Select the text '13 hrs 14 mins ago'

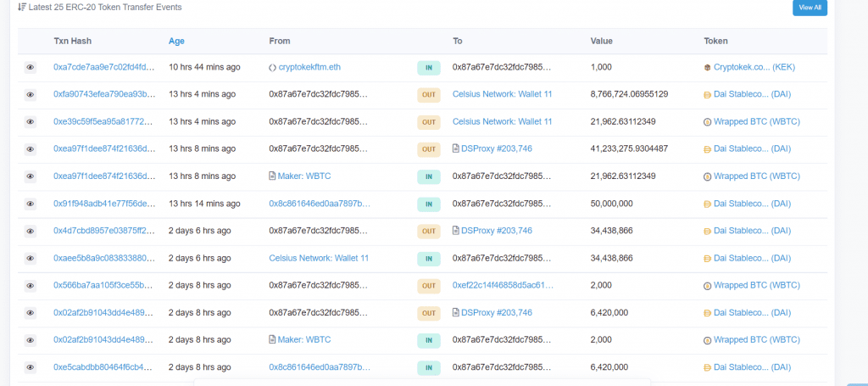[x=204, y=204]
